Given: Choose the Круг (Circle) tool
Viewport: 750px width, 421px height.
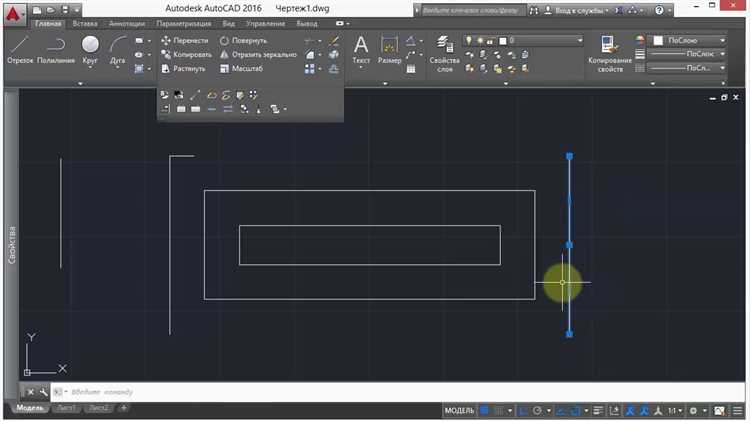Looking at the screenshot, I should coord(90,48).
